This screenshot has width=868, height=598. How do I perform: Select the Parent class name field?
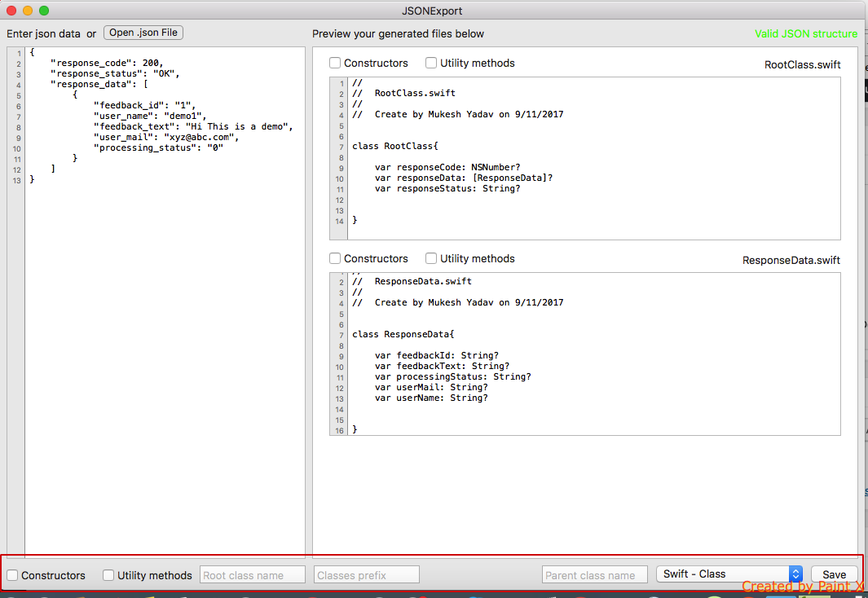[x=594, y=575]
